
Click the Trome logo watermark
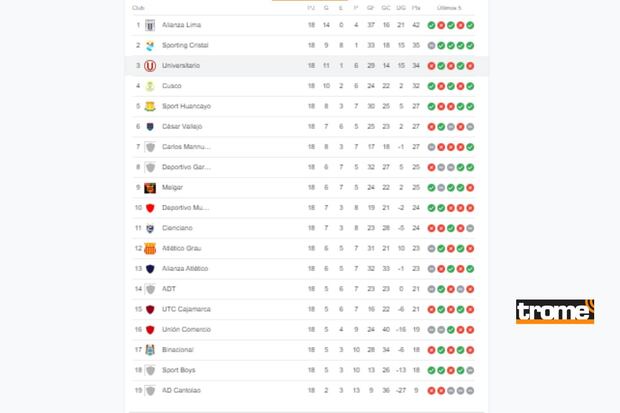pyautogui.click(x=555, y=312)
